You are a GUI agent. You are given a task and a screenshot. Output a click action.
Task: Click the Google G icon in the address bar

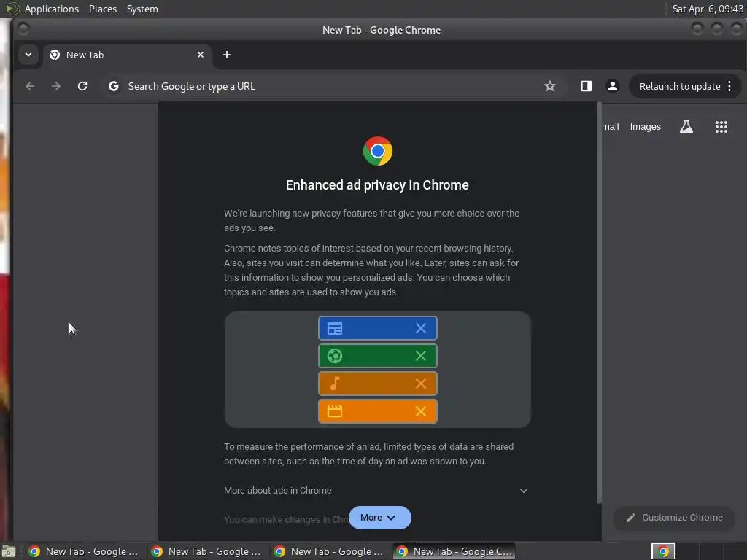[113, 86]
